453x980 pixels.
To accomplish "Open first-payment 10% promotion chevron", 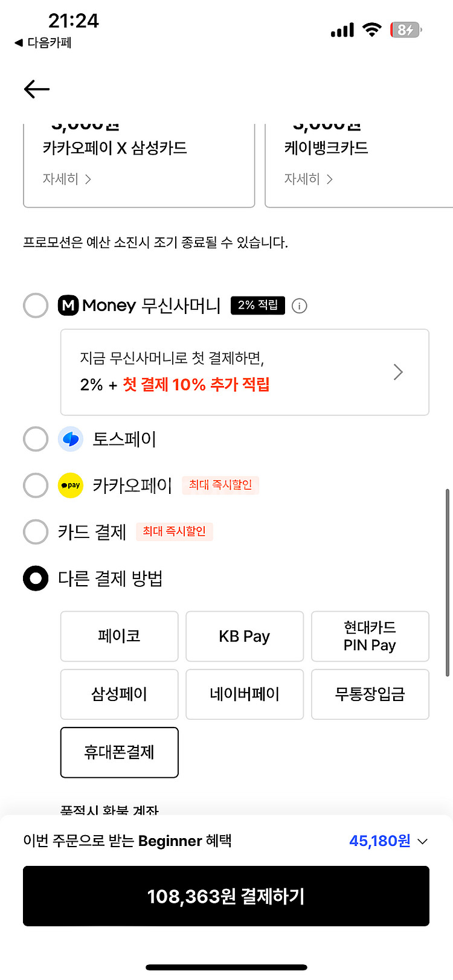I will 397,372.
